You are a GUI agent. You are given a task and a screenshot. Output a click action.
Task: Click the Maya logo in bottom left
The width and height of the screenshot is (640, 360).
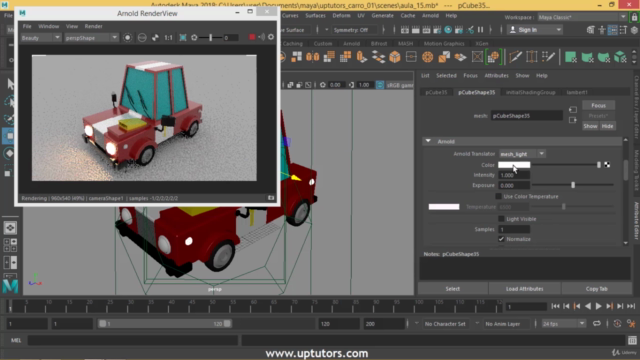tap(10, 286)
